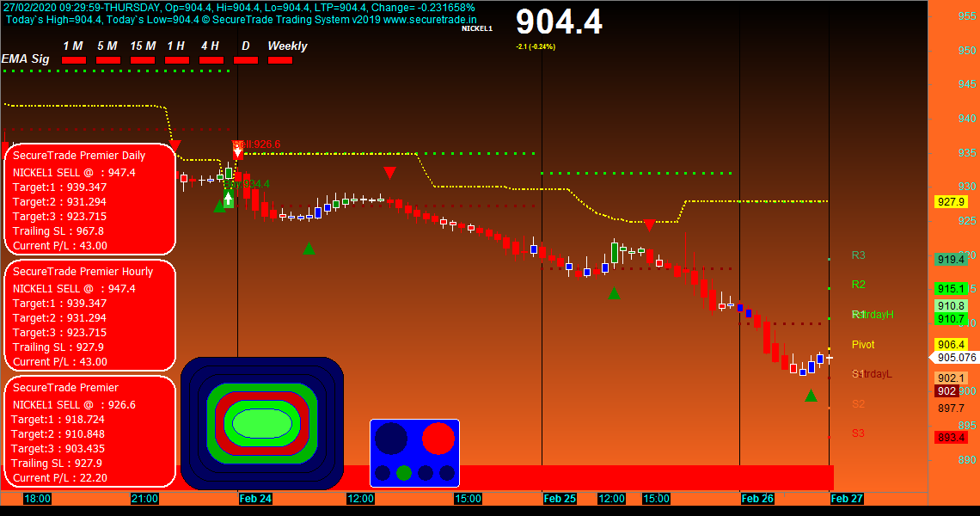The width and height of the screenshot is (980, 516).
Task: Click the Feb 27 date marker
Action: tap(847, 499)
